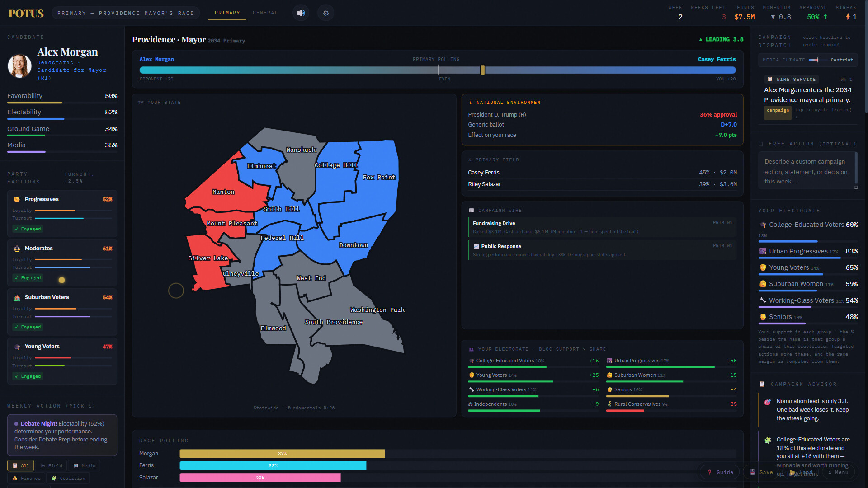The width and height of the screenshot is (868, 488).
Task: Click the Working-Class Voters wrench icon
Action: (763, 300)
